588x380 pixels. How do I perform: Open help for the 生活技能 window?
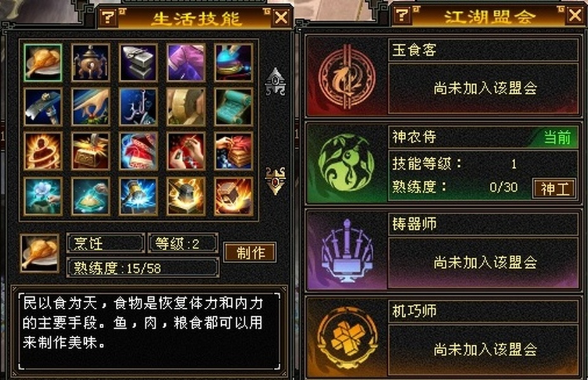108,17
